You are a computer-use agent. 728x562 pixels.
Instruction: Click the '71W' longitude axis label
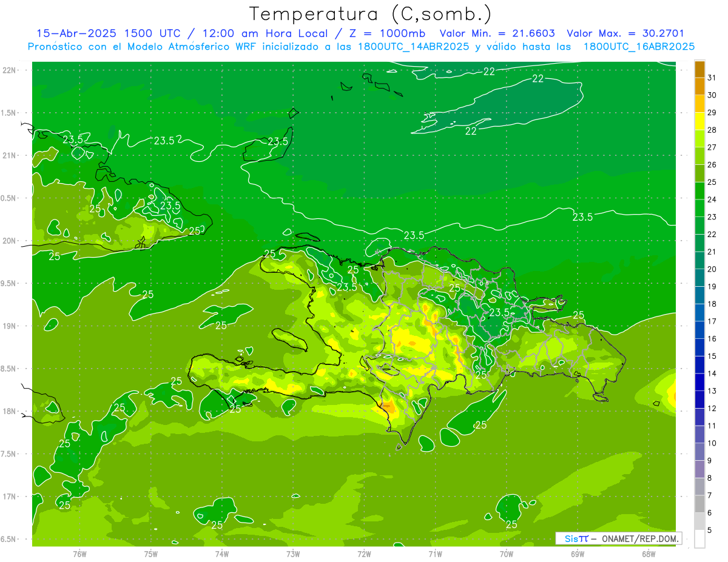[435, 554]
